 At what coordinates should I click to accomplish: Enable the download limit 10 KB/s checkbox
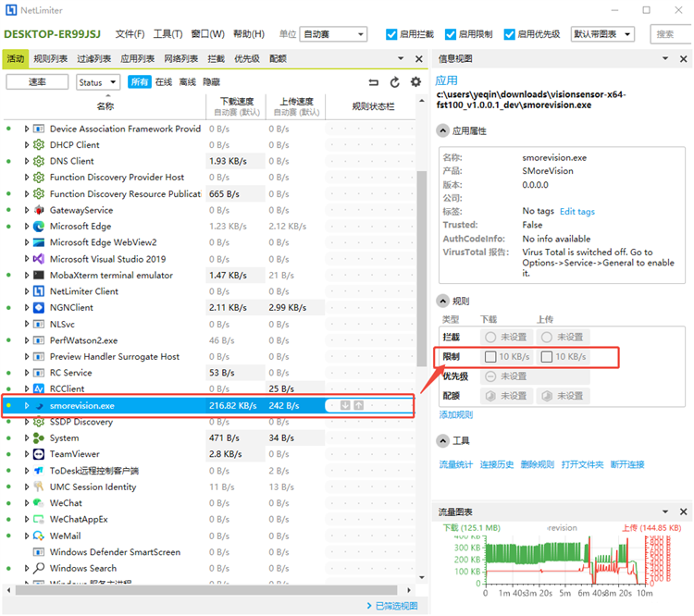pyautogui.click(x=490, y=357)
